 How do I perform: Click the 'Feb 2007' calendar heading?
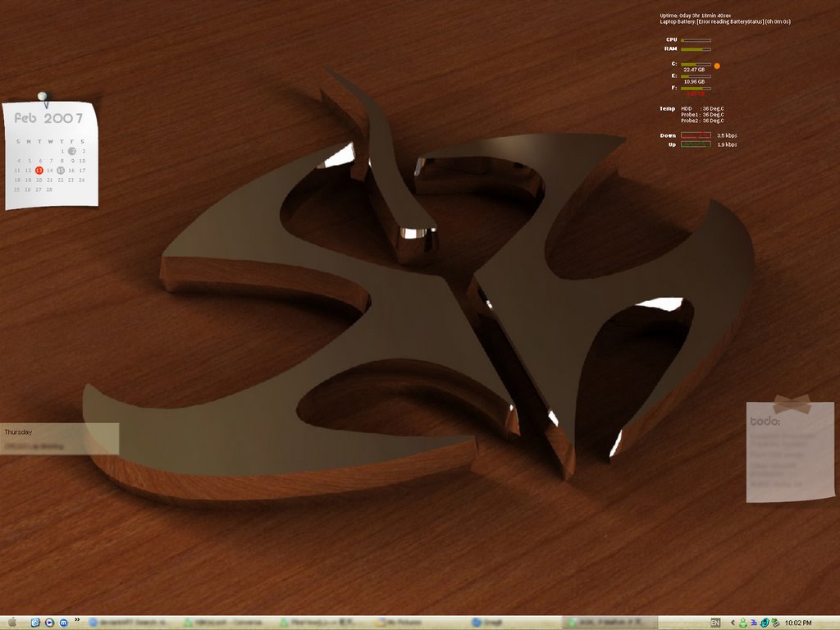coord(48,118)
